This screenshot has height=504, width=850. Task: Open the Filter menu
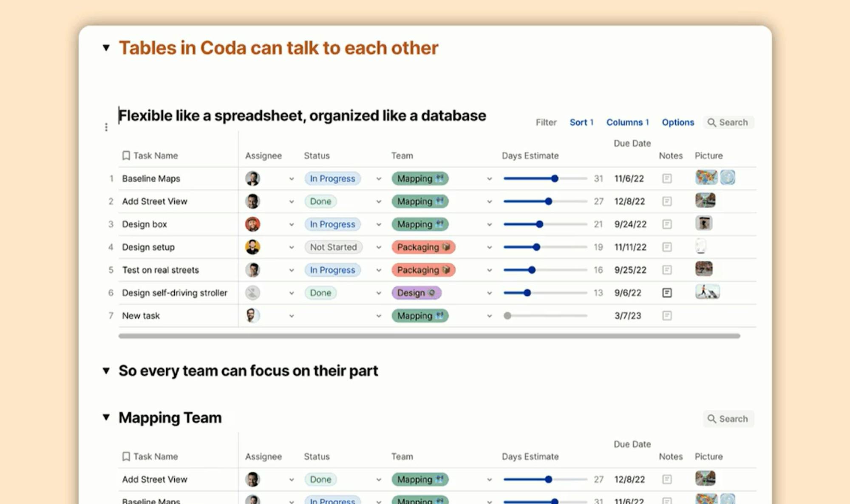tap(546, 122)
